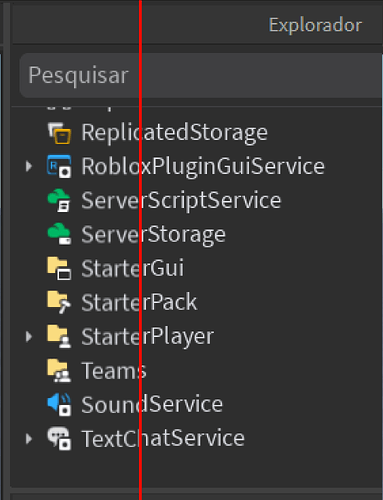Click the StarterPlayer folder icon
The image size is (383, 500).
coord(59,336)
